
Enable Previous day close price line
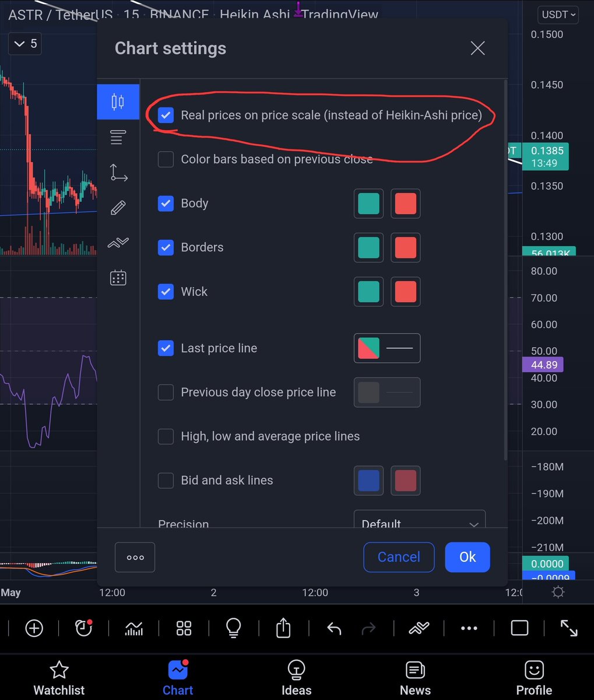pos(166,393)
